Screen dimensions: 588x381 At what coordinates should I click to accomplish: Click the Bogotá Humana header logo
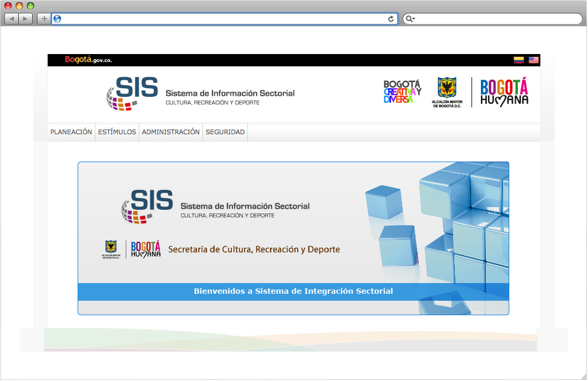pyautogui.click(x=504, y=92)
